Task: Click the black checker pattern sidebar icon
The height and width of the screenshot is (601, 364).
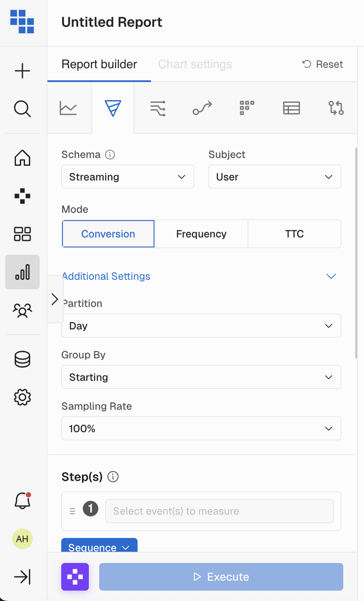Action: click(x=22, y=196)
